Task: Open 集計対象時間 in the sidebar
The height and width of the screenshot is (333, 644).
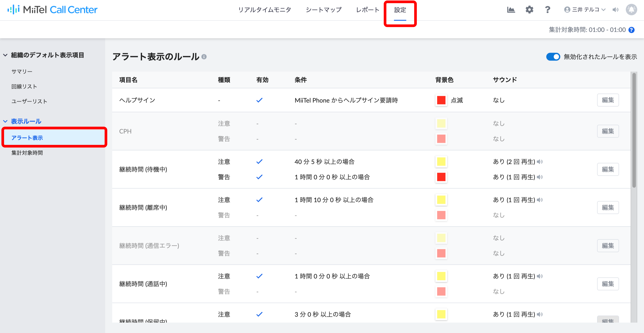Action: click(x=27, y=153)
